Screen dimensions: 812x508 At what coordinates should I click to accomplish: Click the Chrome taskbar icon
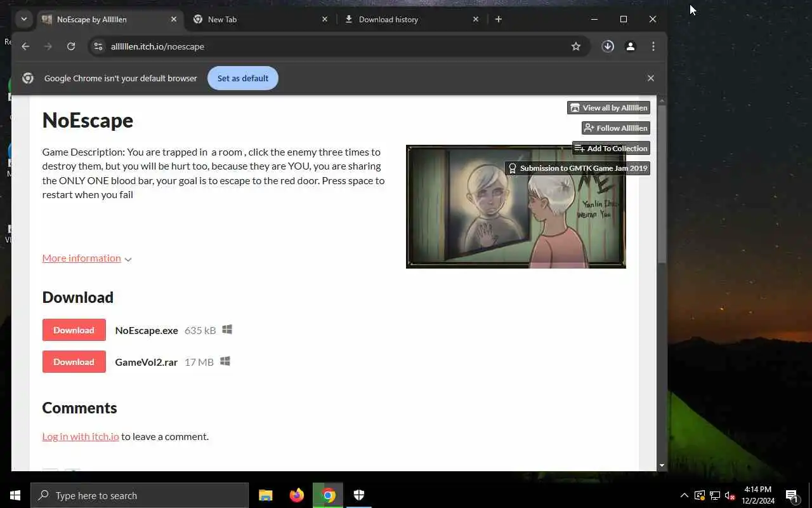coord(328,495)
